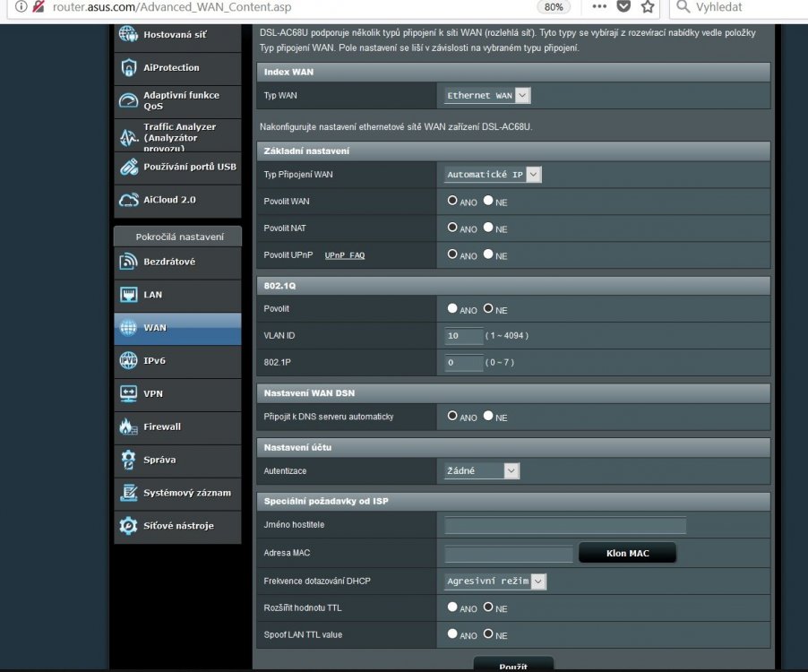Click insecure connection lock icon
This screenshot has height=672, width=808.
tap(39, 6)
